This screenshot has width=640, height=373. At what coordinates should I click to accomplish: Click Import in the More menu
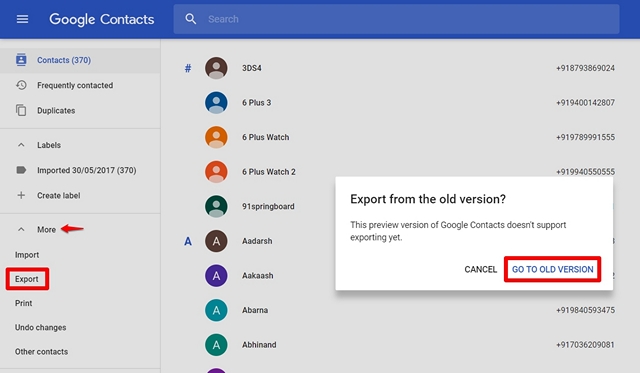(27, 255)
